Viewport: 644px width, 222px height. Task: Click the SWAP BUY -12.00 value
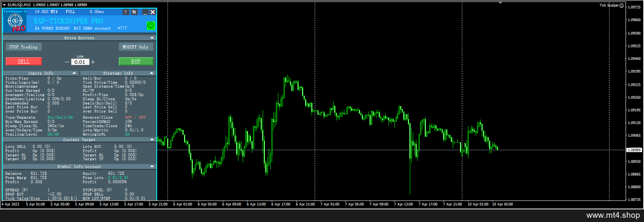[54, 194]
